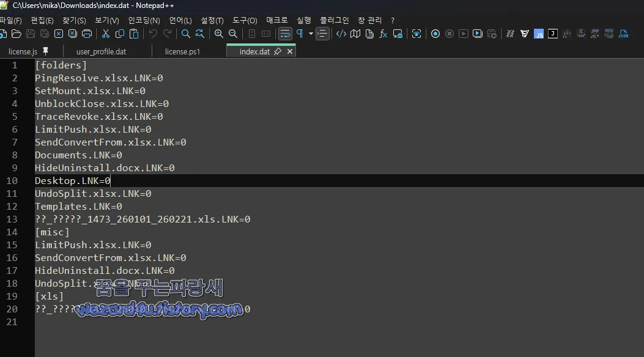Toggle word wrap in the toolbar
Viewport: 644px width, 357px height.
[285, 34]
